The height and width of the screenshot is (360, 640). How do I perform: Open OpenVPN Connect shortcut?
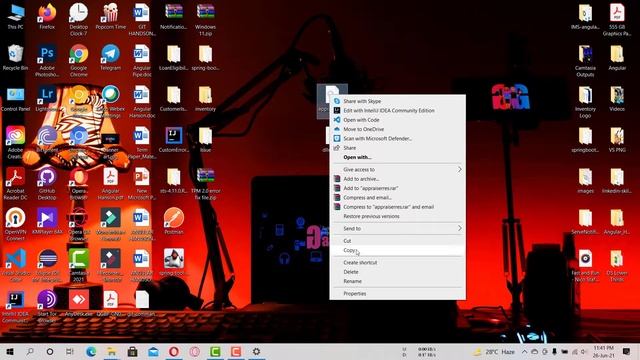[x=16, y=224]
